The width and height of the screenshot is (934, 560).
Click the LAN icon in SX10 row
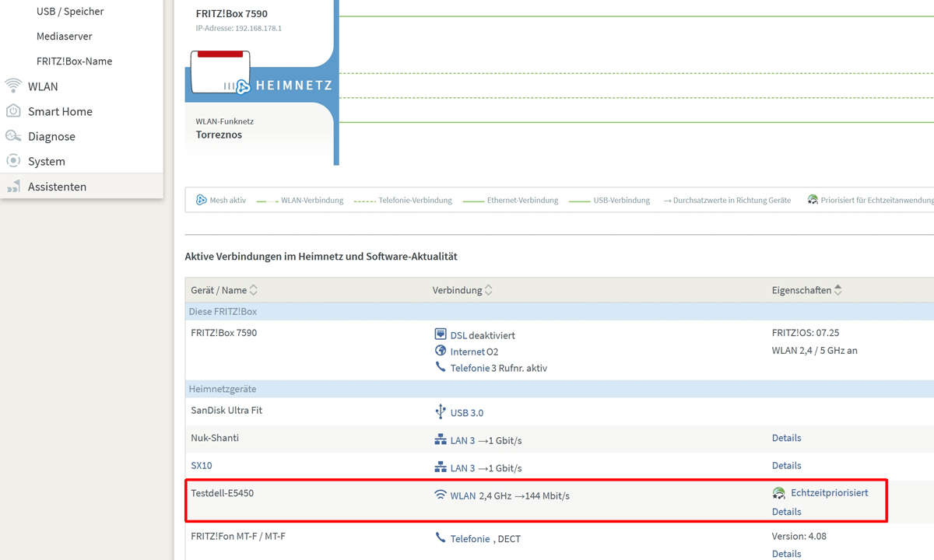[x=441, y=467]
